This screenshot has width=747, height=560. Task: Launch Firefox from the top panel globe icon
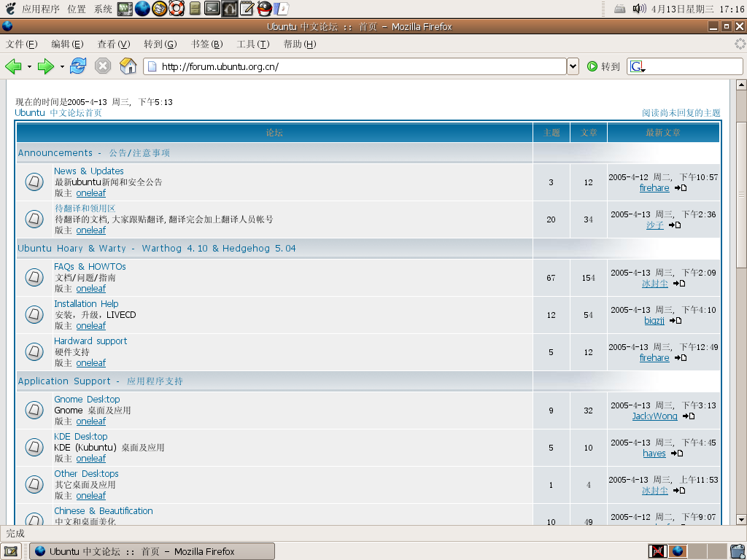click(142, 9)
